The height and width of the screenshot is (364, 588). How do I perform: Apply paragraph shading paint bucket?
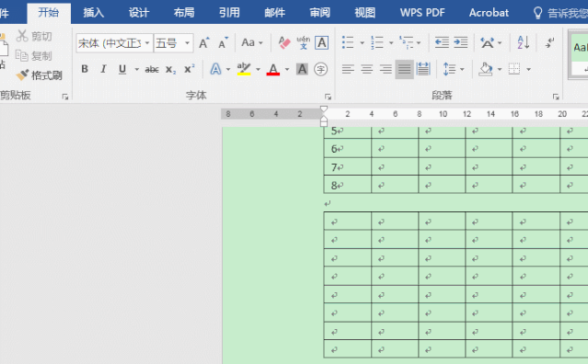tap(486, 69)
